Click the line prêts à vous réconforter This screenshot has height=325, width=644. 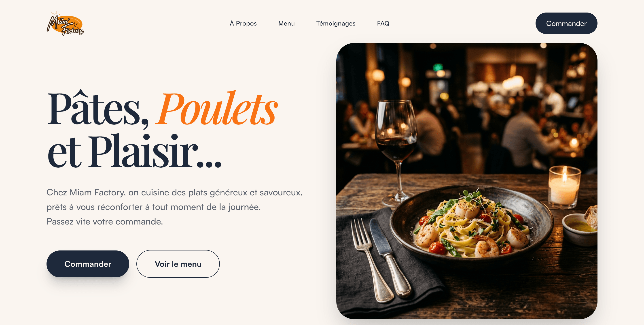pyautogui.click(x=153, y=207)
